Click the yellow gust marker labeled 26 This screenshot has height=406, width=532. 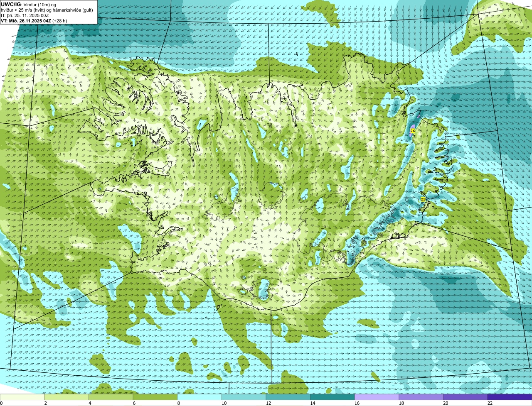point(412,130)
